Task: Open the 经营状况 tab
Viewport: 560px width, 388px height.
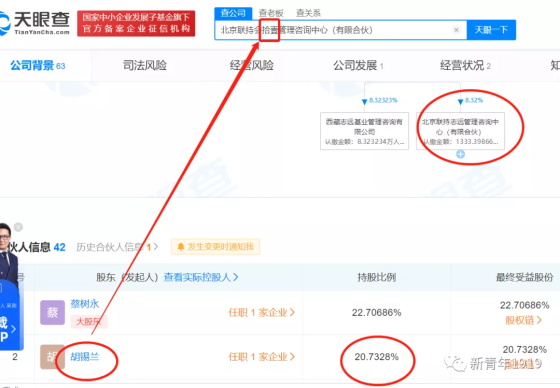Action: pyautogui.click(x=465, y=65)
